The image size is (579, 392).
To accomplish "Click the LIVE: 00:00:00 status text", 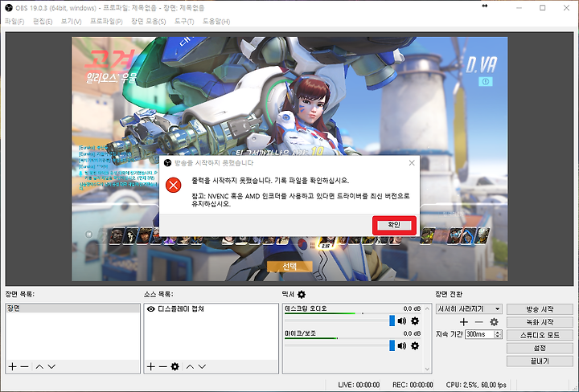I will (359, 385).
